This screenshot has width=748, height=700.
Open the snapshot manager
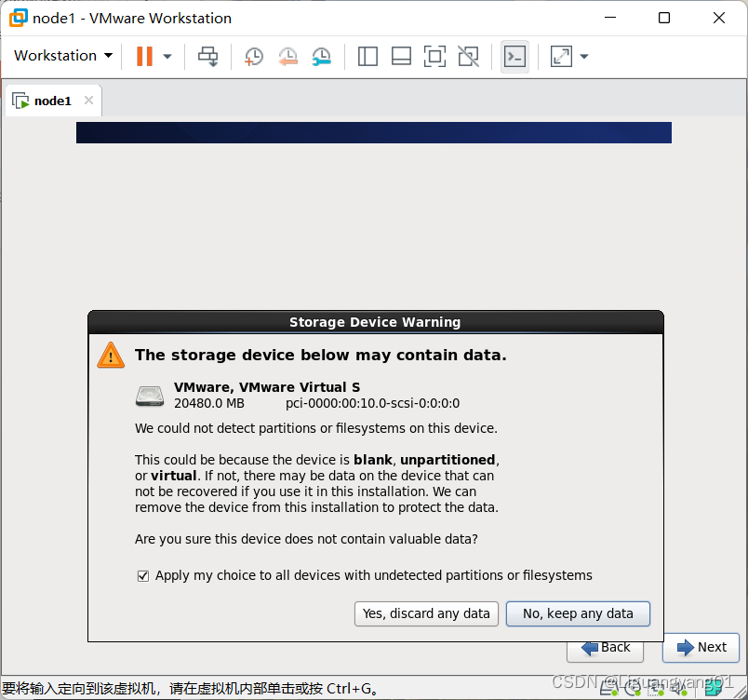[x=322, y=56]
